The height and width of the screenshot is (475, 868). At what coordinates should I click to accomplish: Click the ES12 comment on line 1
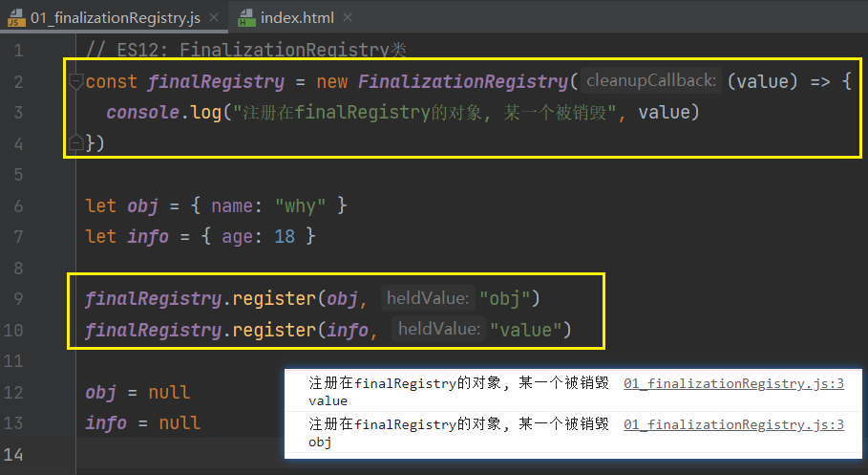(x=246, y=51)
